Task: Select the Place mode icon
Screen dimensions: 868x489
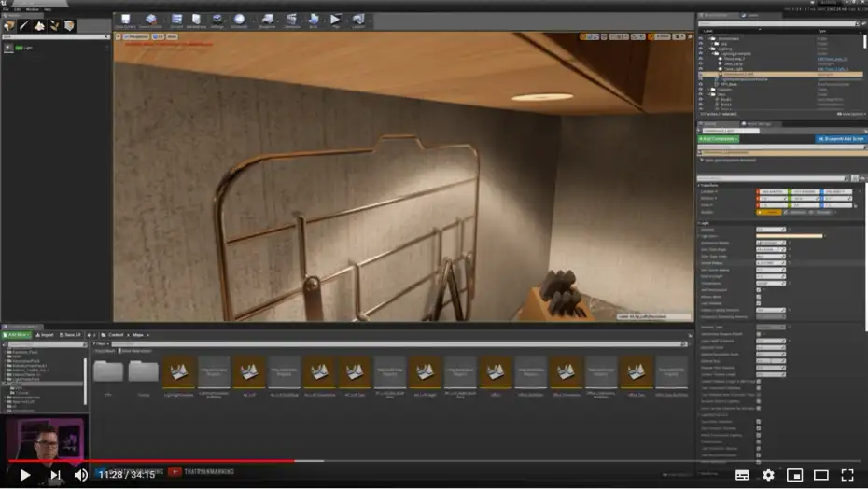Action: coord(9,25)
